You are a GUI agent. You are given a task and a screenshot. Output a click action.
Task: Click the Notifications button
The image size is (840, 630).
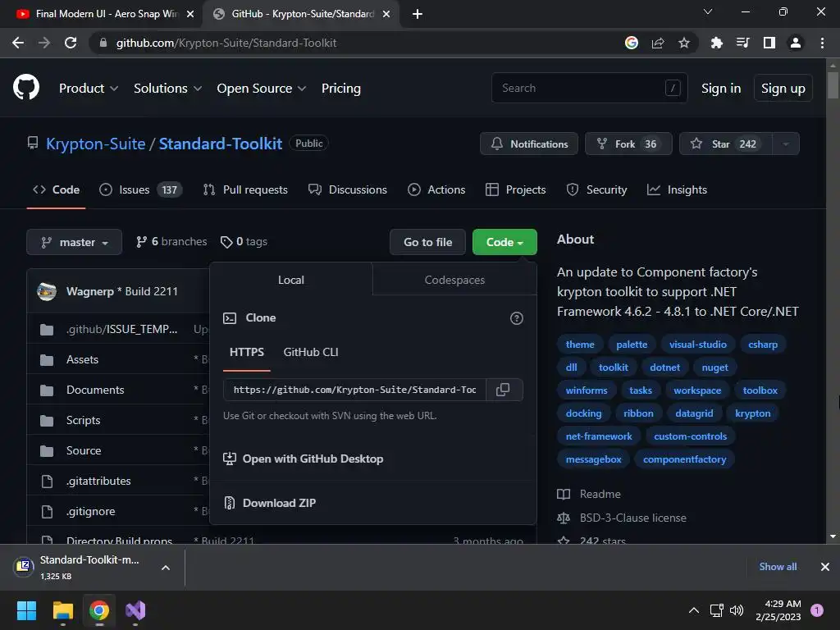point(529,144)
